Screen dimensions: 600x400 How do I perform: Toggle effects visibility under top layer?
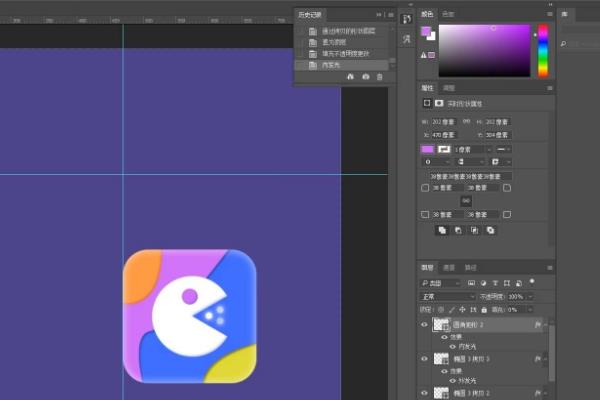(x=444, y=337)
